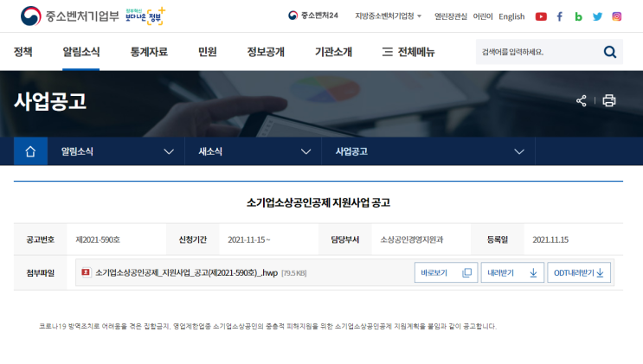Image resolution: width=643 pixels, height=364 pixels.
Task: Expand the 새소식 breadcrumb dropdown
Action: tap(253, 151)
